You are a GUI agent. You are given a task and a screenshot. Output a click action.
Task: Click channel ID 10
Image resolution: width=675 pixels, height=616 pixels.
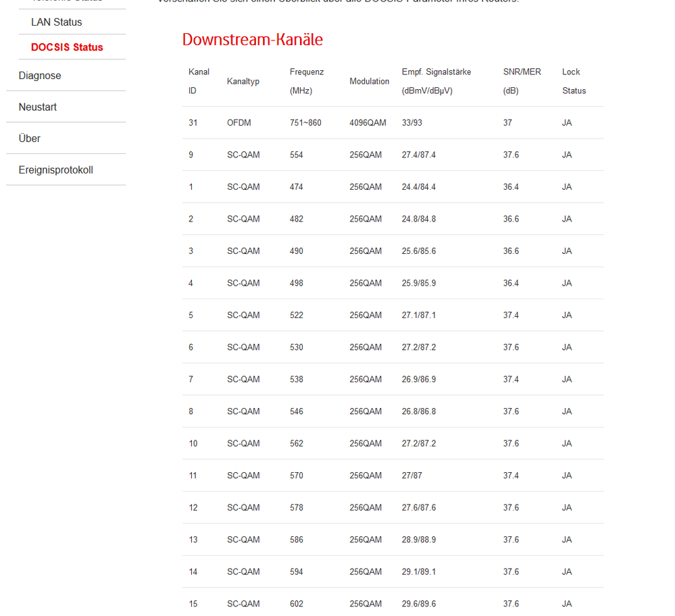point(193,444)
